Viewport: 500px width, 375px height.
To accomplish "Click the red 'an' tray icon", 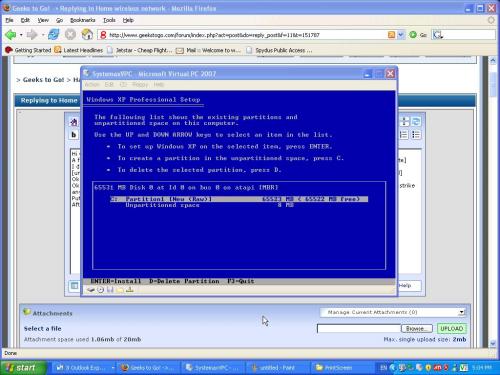I will (x=437, y=368).
